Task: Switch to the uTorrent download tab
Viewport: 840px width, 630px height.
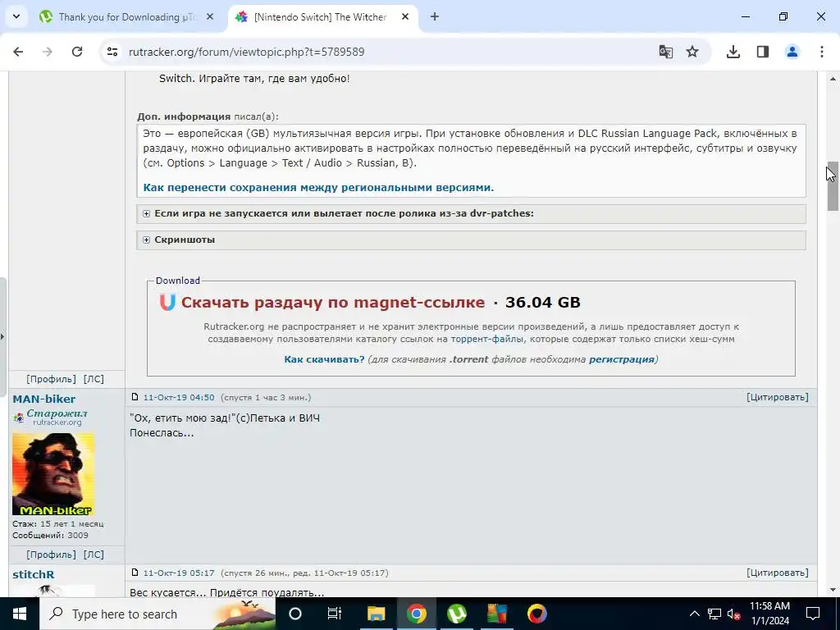Action: pyautogui.click(x=125, y=16)
